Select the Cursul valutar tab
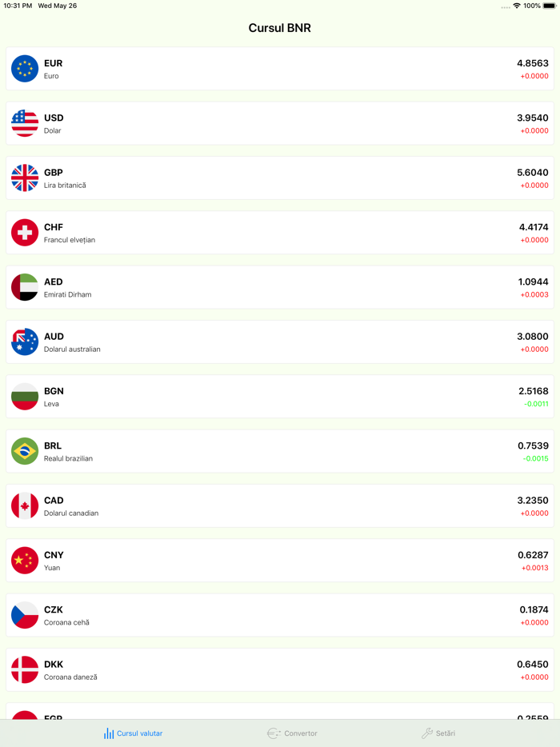The height and width of the screenshot is (747, 560). (133, 733)
